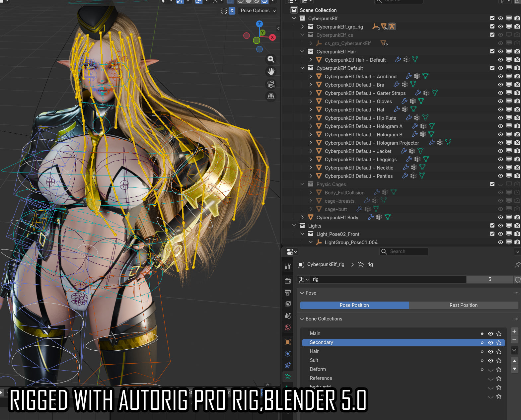Collapse the Bone Collections panel
This screenshot has height=420, width=521.
(x=302, y=319)
